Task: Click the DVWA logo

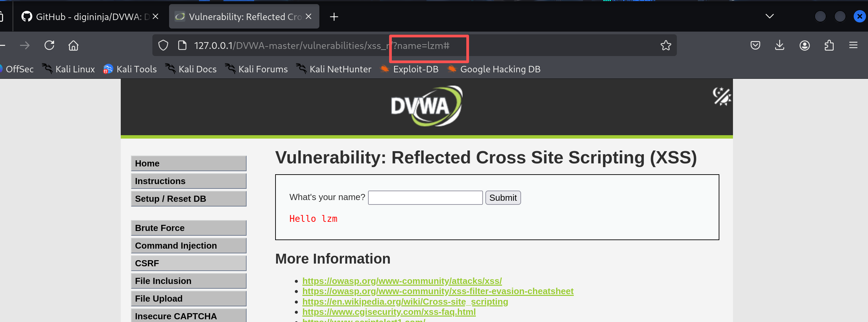Action: (427, 106)
